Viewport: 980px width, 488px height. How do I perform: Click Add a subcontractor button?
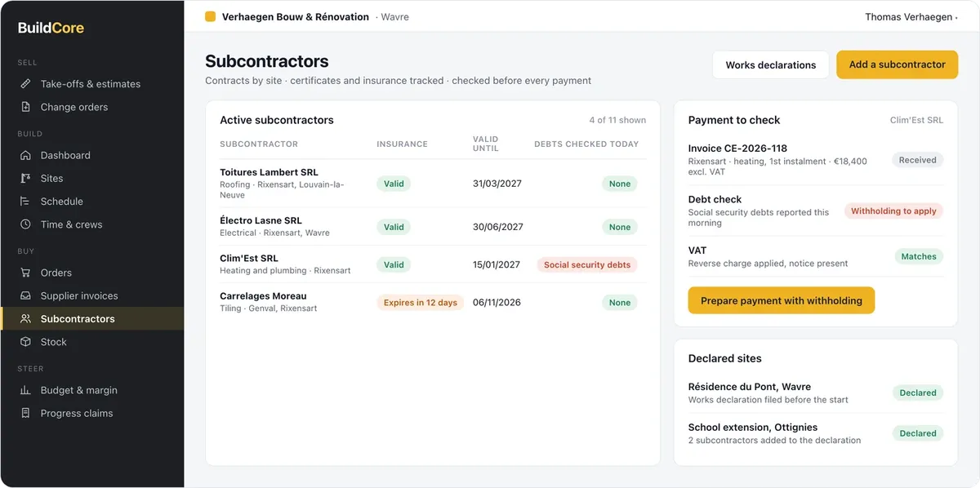(x=897, y=64)
